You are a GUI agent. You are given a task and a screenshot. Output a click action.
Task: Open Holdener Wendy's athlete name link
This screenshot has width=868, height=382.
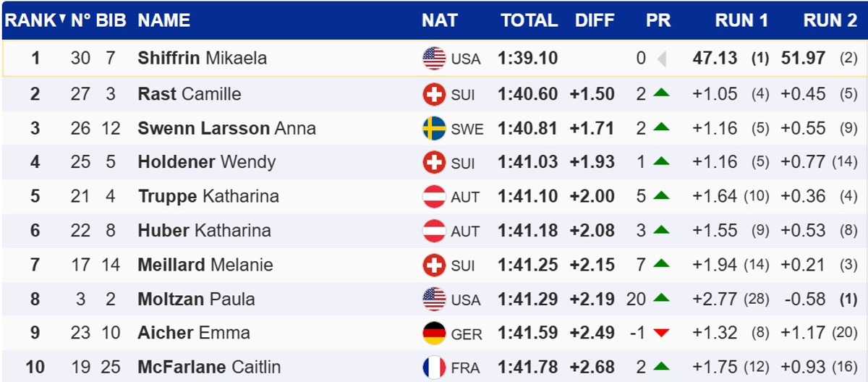point(206,162)
